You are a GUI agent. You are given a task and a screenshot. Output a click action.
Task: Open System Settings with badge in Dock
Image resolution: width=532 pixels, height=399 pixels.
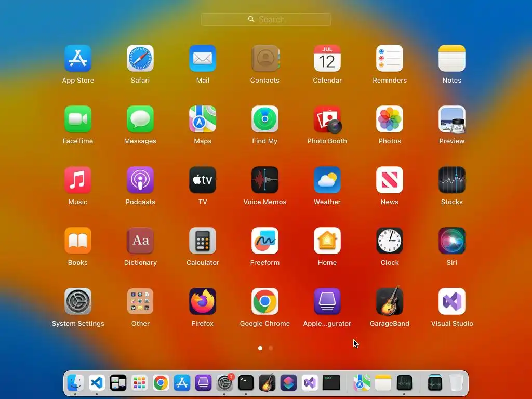click(224, 383)
